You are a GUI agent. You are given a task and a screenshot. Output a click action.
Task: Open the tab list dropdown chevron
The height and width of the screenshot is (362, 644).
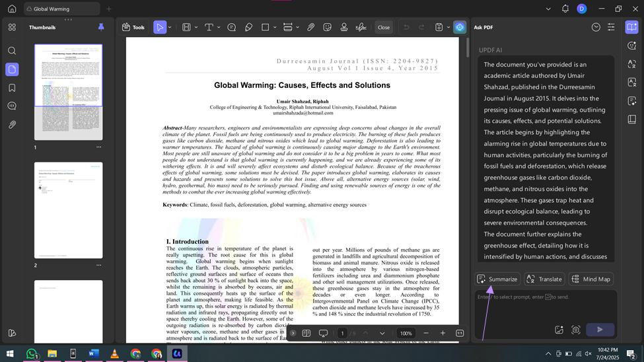click(548, 9)
